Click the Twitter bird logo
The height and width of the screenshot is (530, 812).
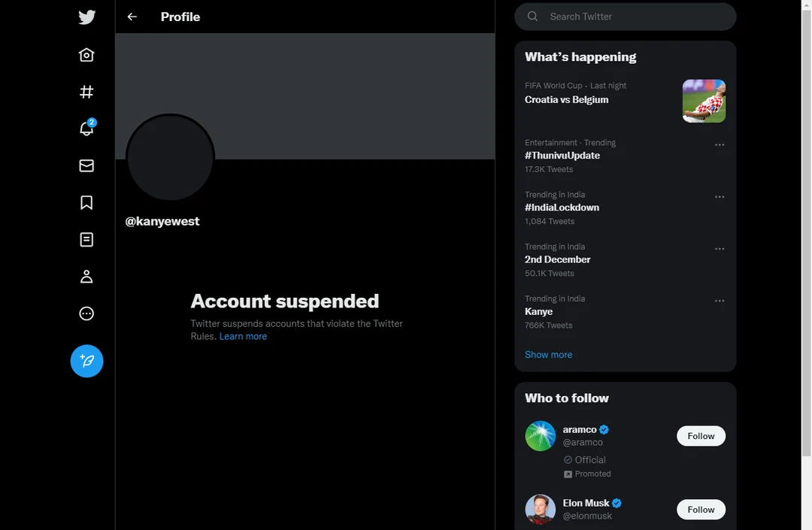pyautogui.click(x=86, y=17)
